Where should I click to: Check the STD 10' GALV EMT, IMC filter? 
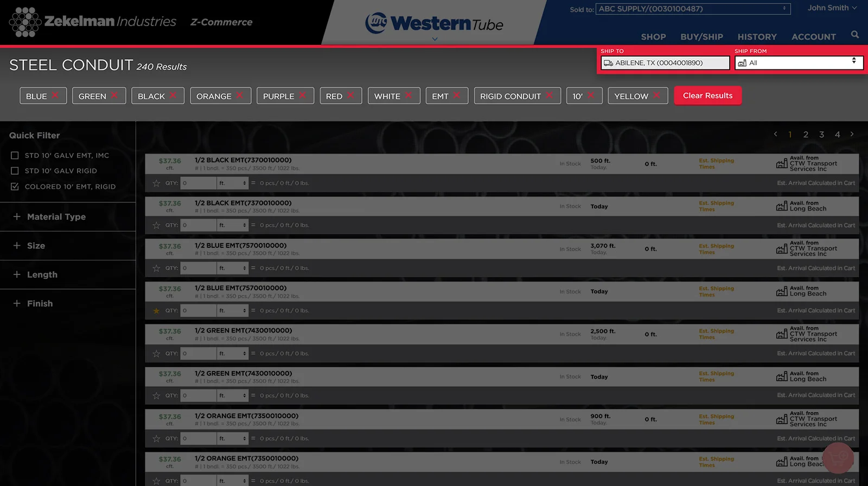pyautogui.click(x=15, y=155)
